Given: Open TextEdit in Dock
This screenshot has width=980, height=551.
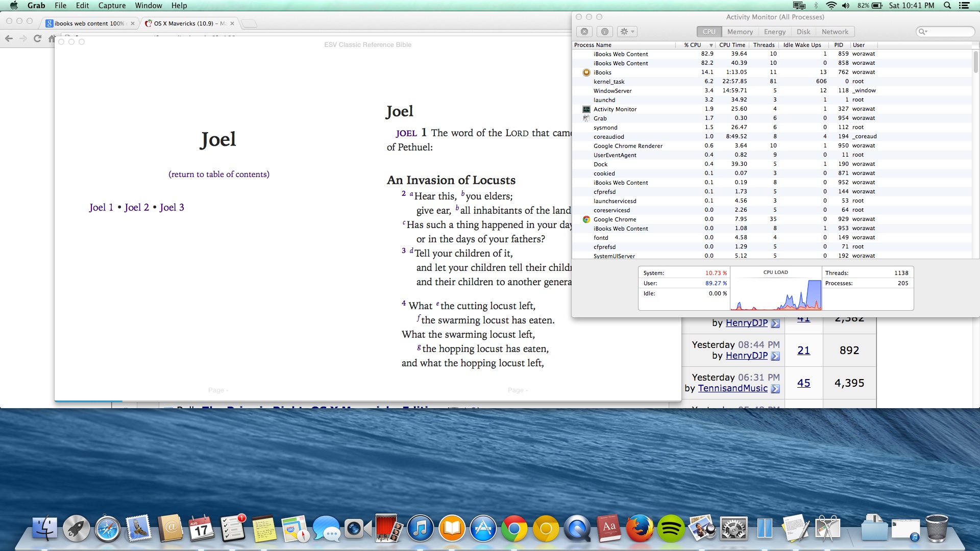Looking at the screenshot, I should pyautogui.click(x=796, y=528).
